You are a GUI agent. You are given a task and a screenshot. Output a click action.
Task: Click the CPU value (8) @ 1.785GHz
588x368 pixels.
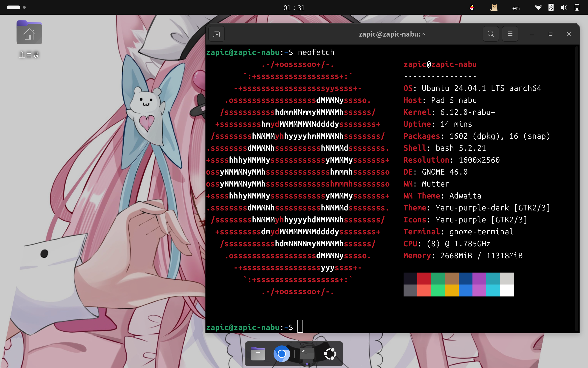pos(458,244)
